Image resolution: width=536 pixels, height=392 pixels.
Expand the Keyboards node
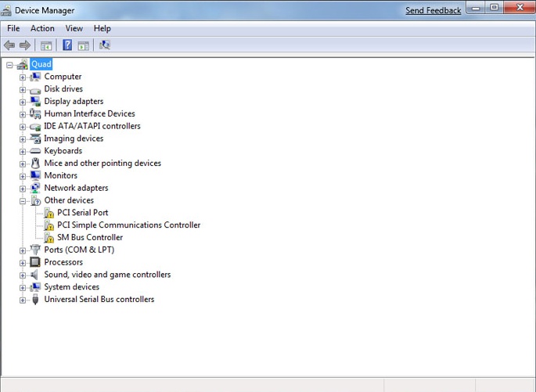(22, 151)
